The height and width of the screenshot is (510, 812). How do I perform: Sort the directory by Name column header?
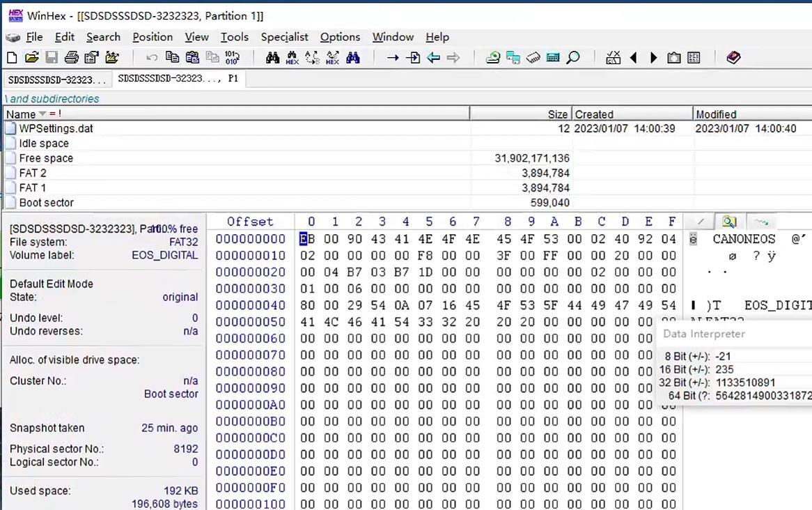click(x=237, y=114)
